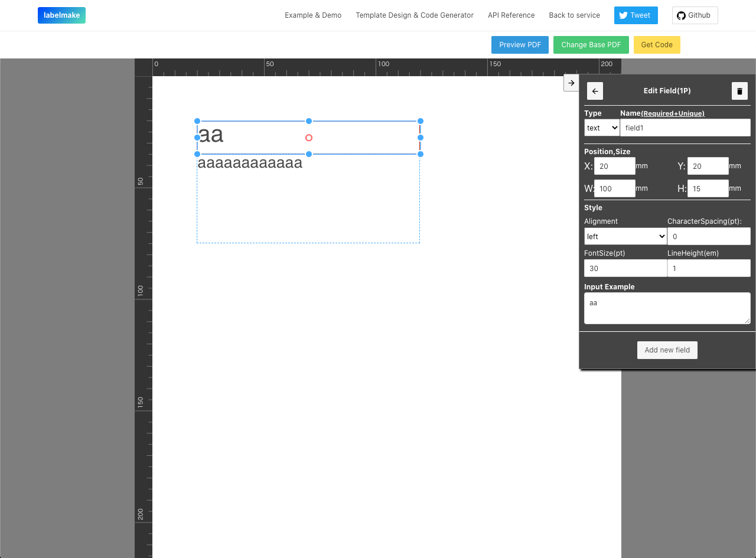Click the back arrow in Edit Field panel

(595, 91)
